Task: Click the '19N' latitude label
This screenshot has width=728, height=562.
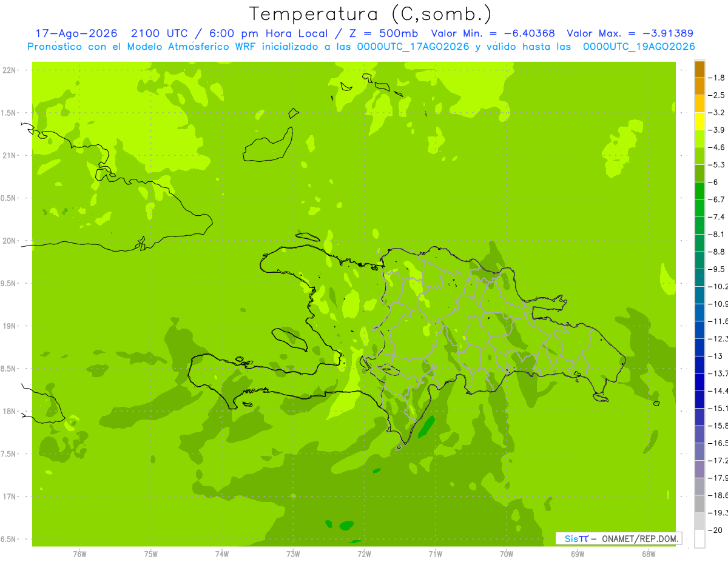Action: click(10, 326)
